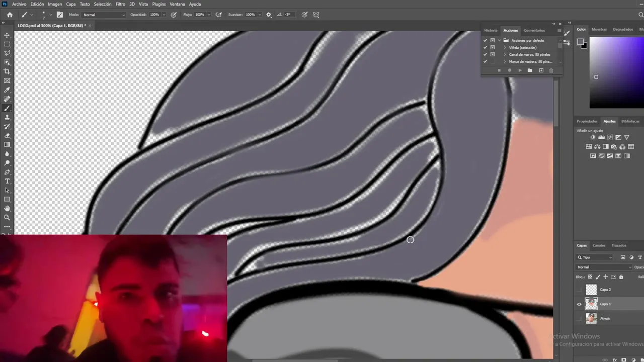Select the Zoom tool
The width and height of the screenshot is (644, 362).
click(7, 218)
